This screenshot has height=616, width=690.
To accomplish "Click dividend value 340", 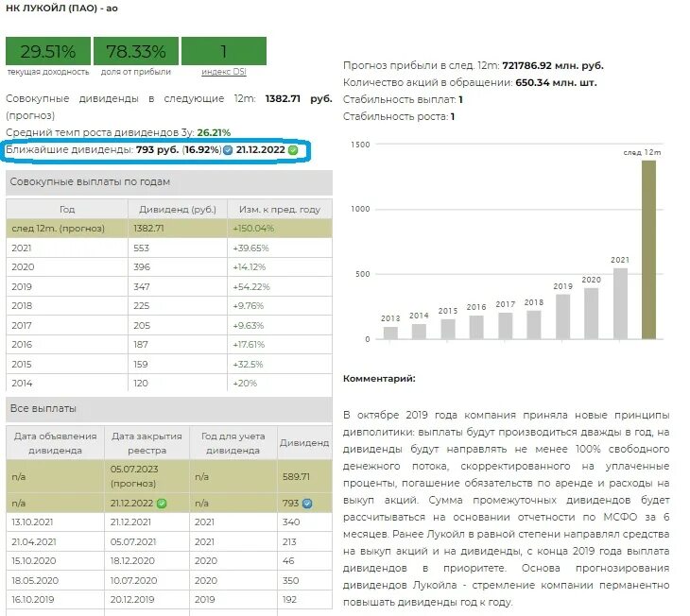I will (x=291, y=522).
